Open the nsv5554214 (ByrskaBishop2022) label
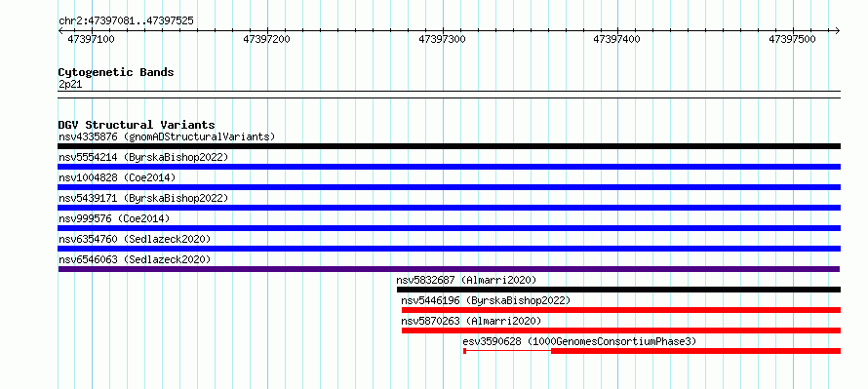The image size is (868, 389). pyautogui.click(x=143, y=157)
